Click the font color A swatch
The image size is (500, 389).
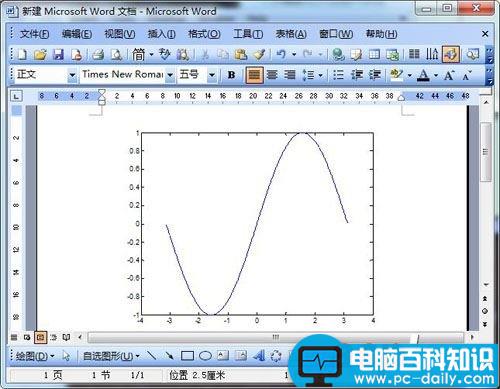coord(423,75)
